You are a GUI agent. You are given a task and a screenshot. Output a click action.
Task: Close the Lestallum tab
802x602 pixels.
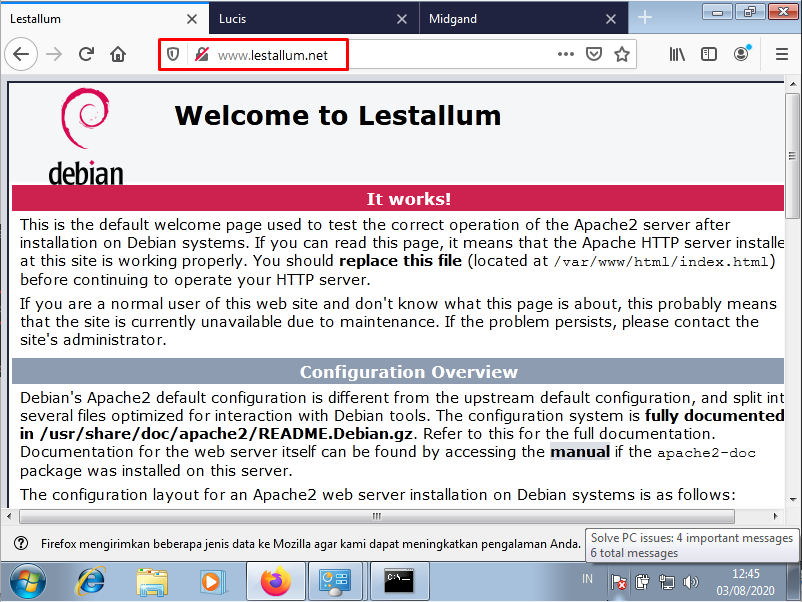192,19
